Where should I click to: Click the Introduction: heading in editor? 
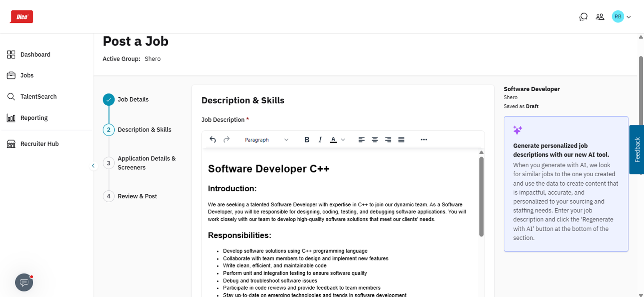click(232, 189)
